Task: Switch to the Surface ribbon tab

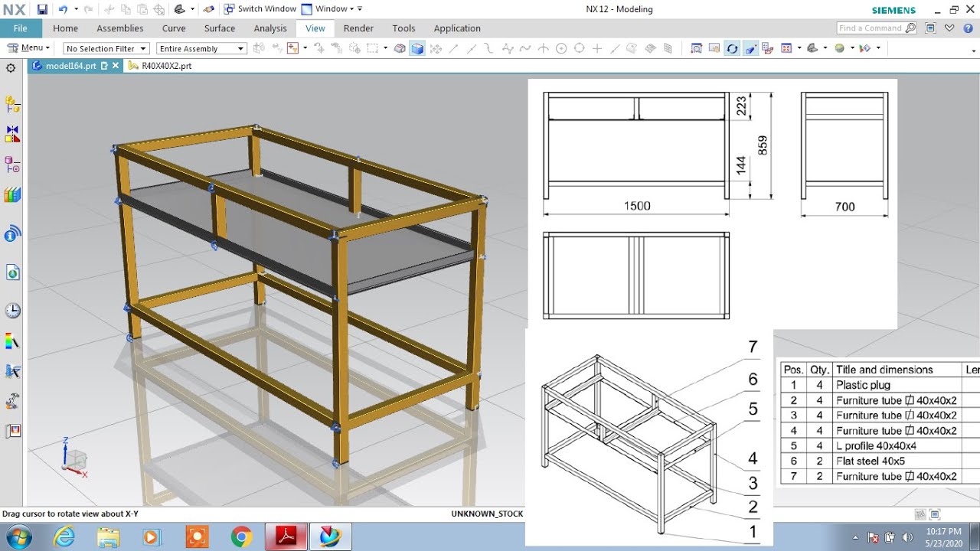Action: coord(220,28)
